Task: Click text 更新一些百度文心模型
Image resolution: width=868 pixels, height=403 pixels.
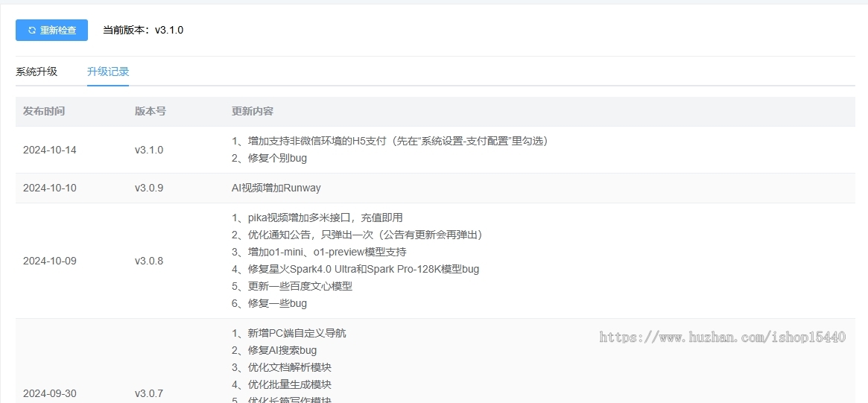Action: coord(300,286)
